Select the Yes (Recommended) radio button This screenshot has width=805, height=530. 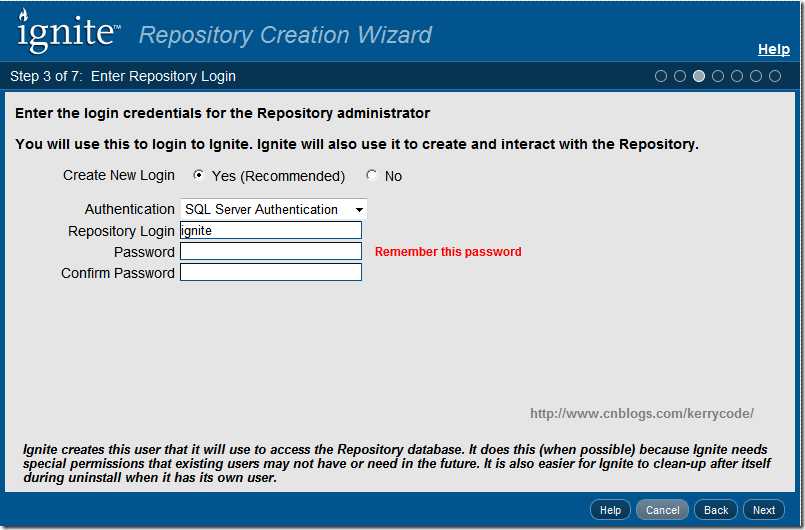198,175
